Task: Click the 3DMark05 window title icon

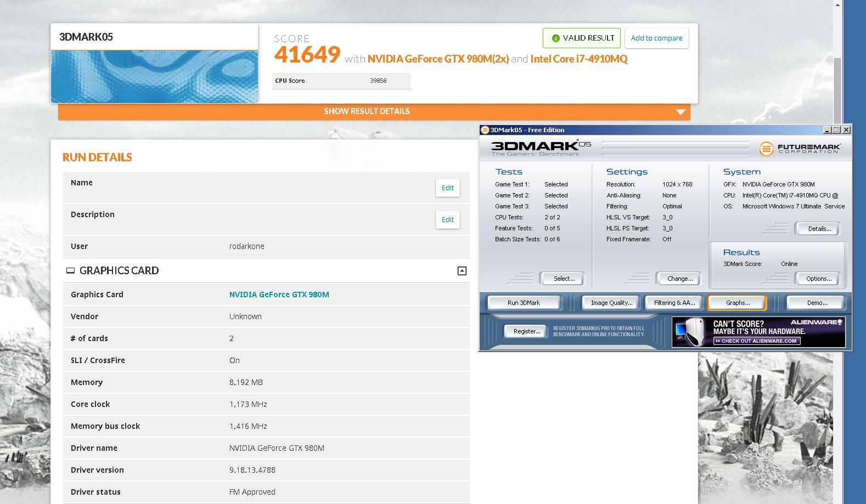Action: pos(485,130)
